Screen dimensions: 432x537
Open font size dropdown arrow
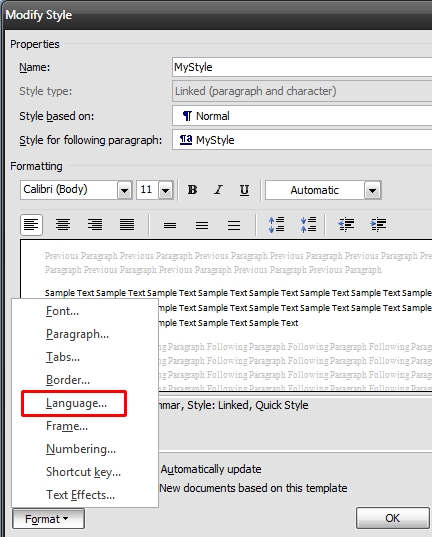(165, 190)
